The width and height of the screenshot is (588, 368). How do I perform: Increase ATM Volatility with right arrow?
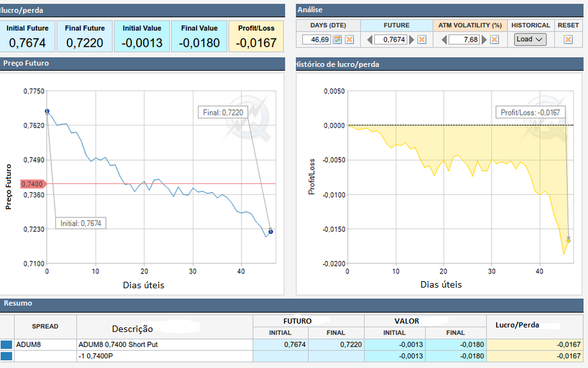point(484,40)
